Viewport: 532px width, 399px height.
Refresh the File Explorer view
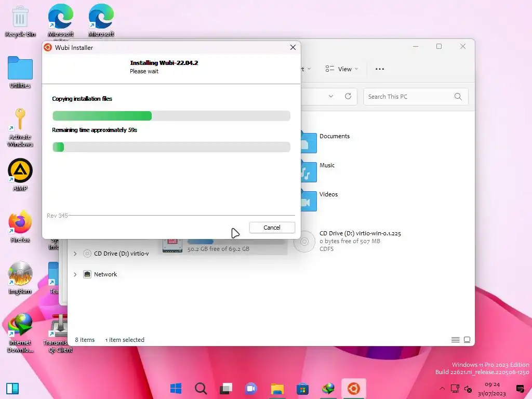point(348,96)
